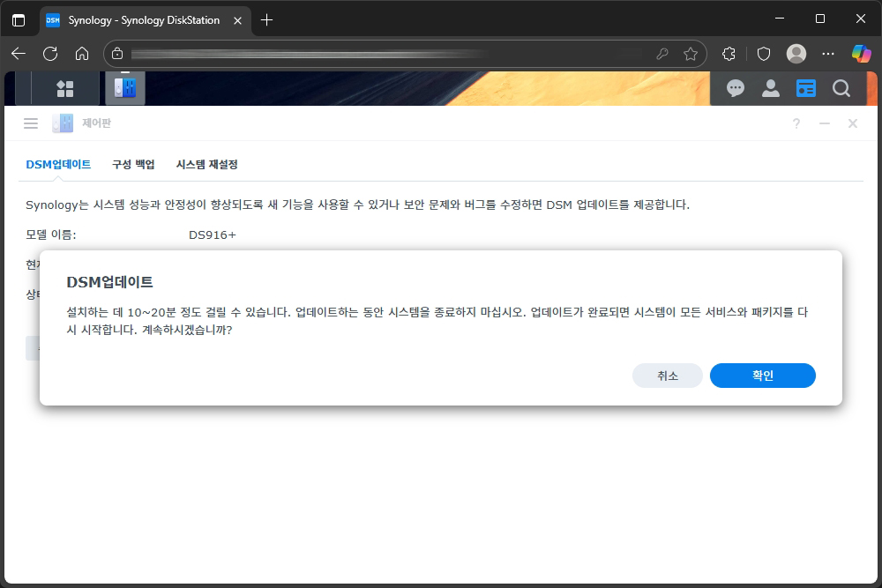
Task: Switch to 구성 백업 tab
Action: coord(133,164)
